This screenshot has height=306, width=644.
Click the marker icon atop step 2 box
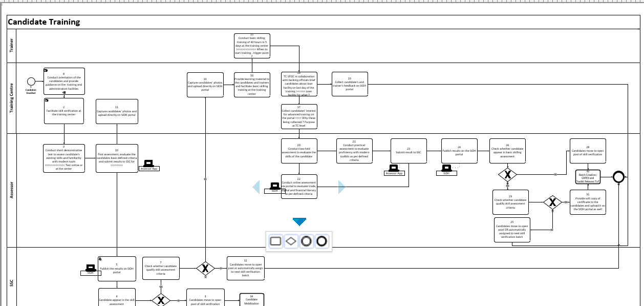click(46, 100)
